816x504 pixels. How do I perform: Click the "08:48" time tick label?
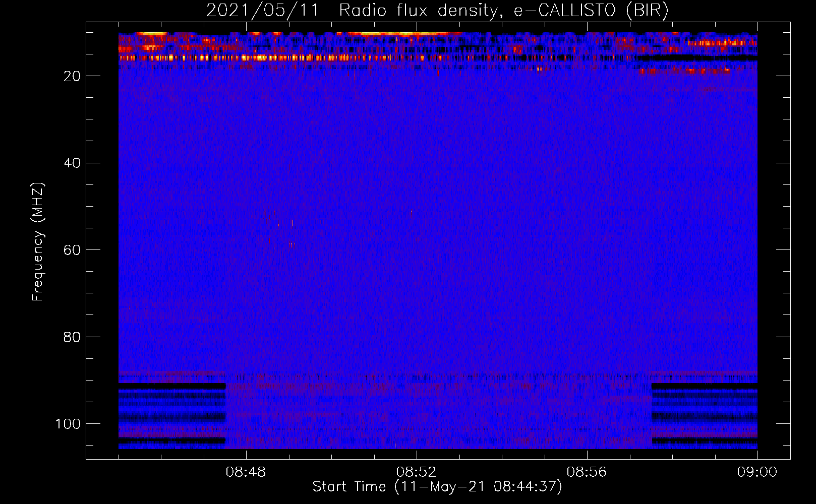point(246,472)
